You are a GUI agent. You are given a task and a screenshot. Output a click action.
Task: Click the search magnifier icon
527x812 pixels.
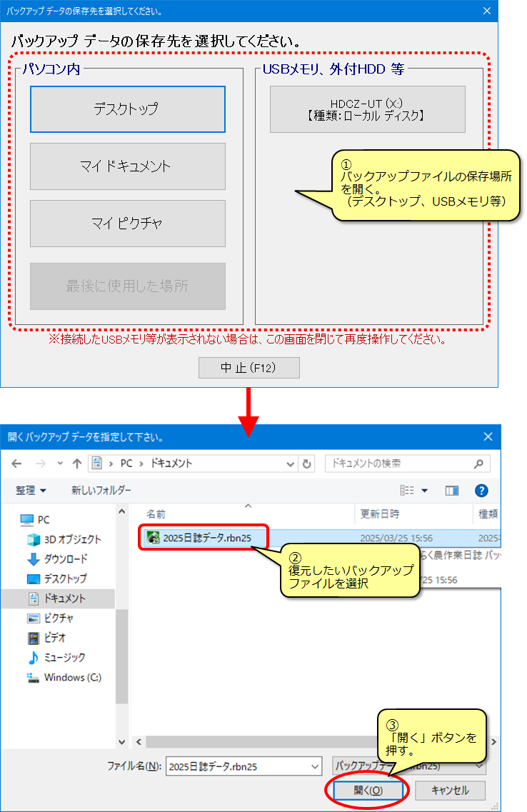pyautogui.click(x=478, y=463)
